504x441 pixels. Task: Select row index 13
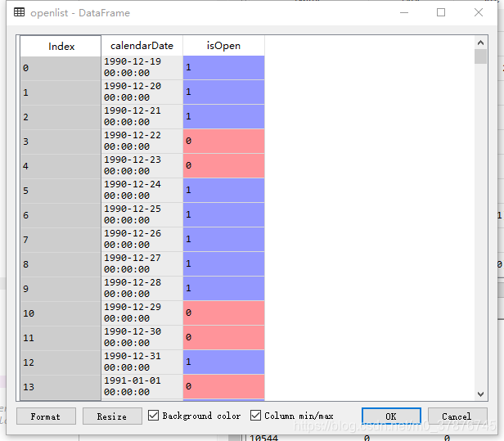click(x=61, y=387)
